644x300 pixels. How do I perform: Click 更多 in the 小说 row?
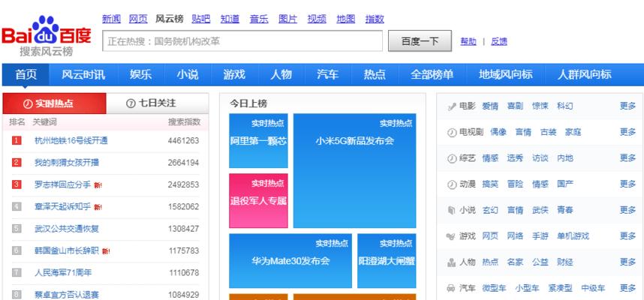point(627,210)
